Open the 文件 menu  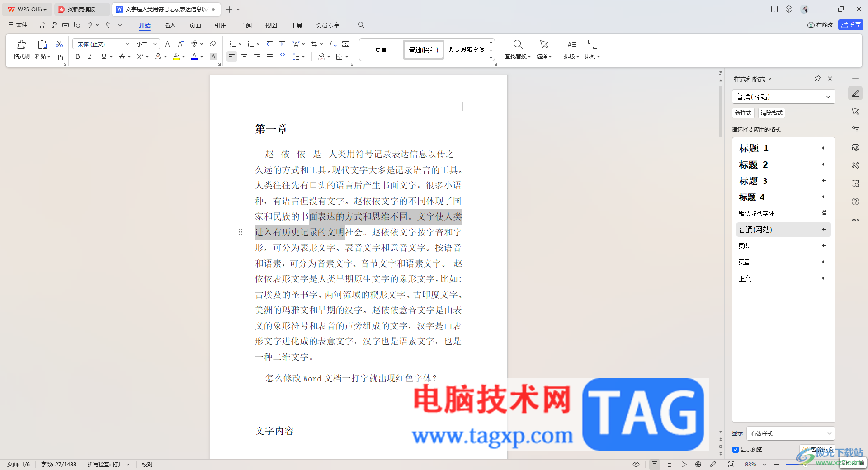coord(18,25)
